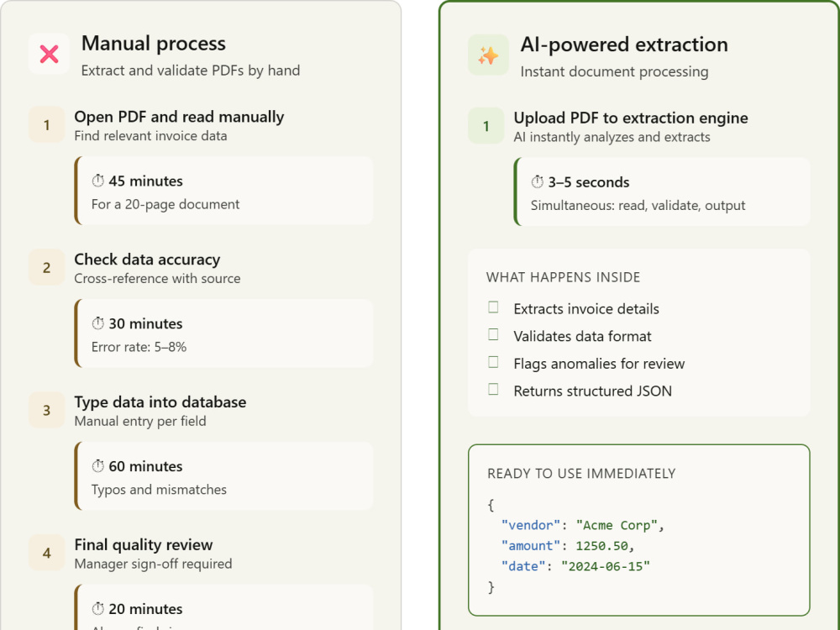Click step badge 2 for Check data accuracy

46,267
